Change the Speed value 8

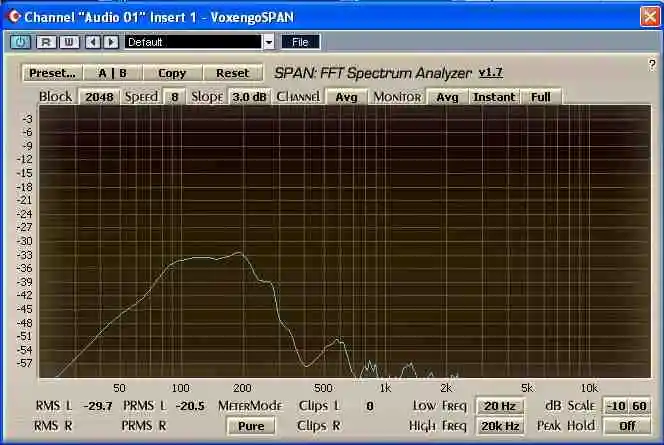coord(174,97)
